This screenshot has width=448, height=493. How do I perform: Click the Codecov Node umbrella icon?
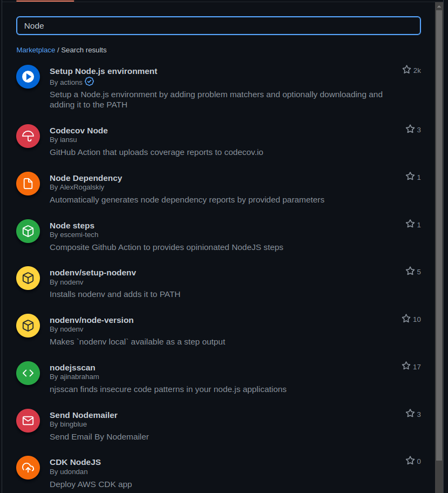pos(28,136)
